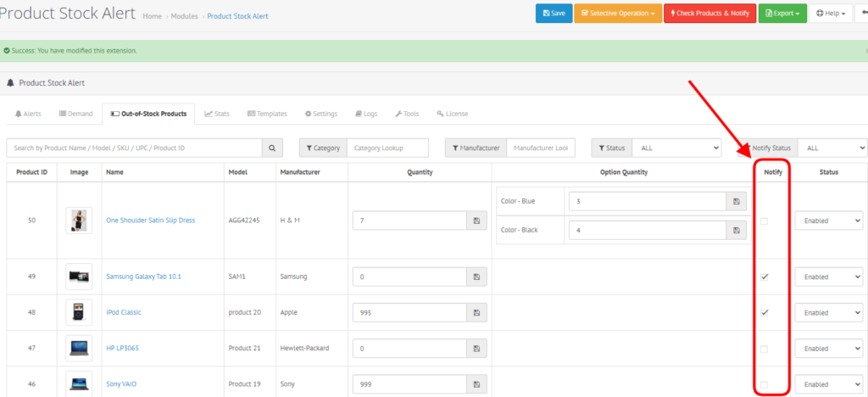The height and width of the screenshot is (397, 868).
Task: Click the HP LP3065 laptop thumbnail
Action: tap(79, 349)
